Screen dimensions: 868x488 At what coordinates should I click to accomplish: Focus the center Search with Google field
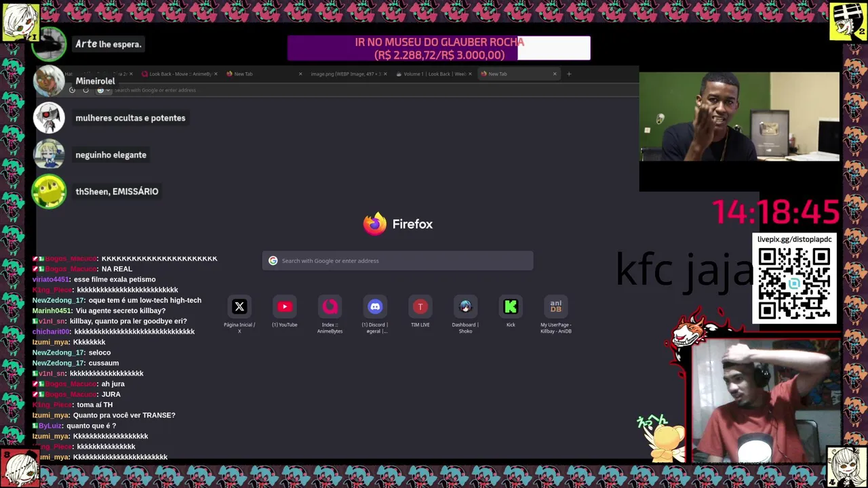tap(397, 261)
